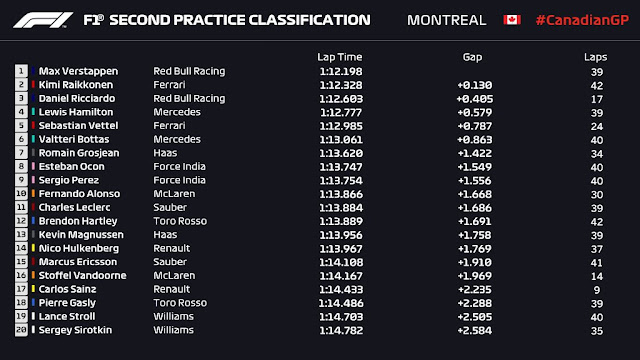The width and height of the screenshot is (640, 360).
Task: Click the F1 logo in header
Action: coord(43,20)
